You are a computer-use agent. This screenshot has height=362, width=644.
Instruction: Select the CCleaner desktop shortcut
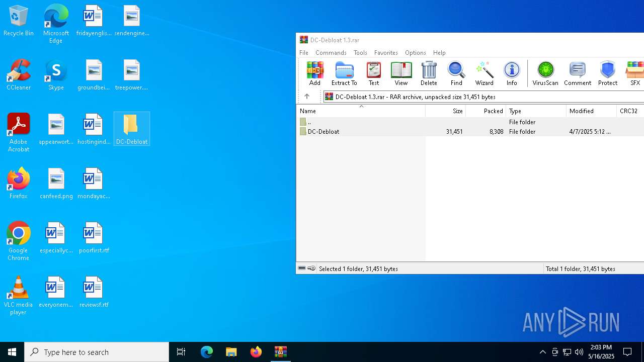pos(19,75)
